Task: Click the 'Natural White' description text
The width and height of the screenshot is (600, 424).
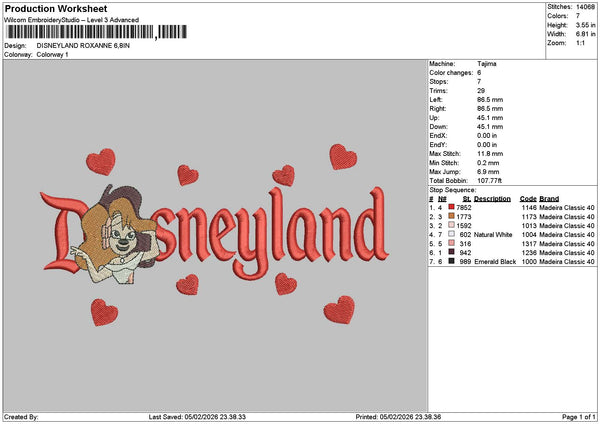Action: pyautogui.click(x=493, y=235)
